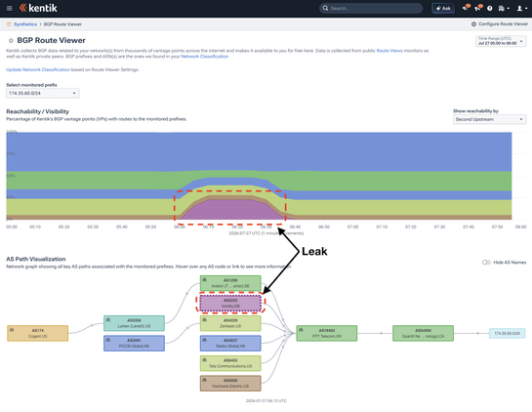Select the AS3491 PCCW Global node
The image size is (532, 412).
[x=134, y=343]
